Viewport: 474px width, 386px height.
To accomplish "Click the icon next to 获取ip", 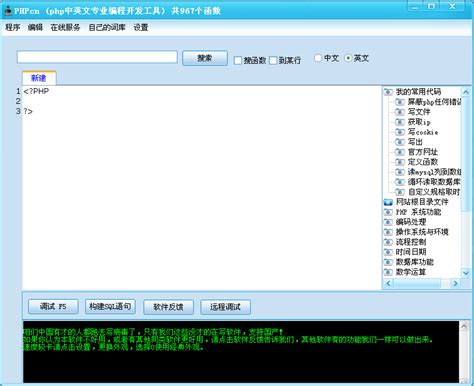I will 400,122.
